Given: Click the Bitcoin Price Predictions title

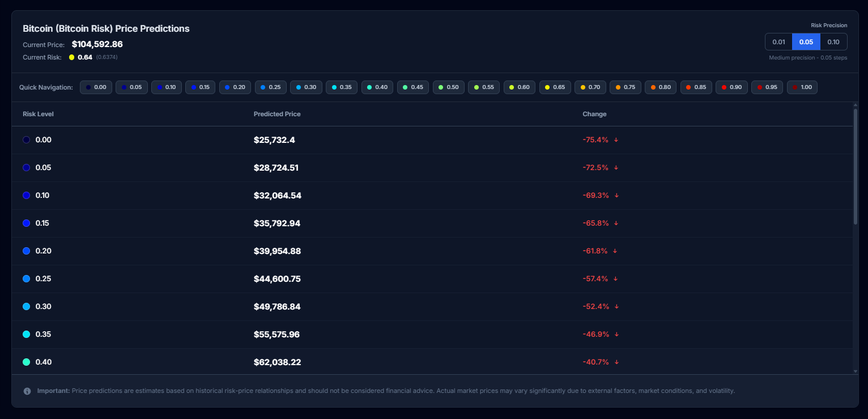Looking at the screenshot, I should 106,28.
